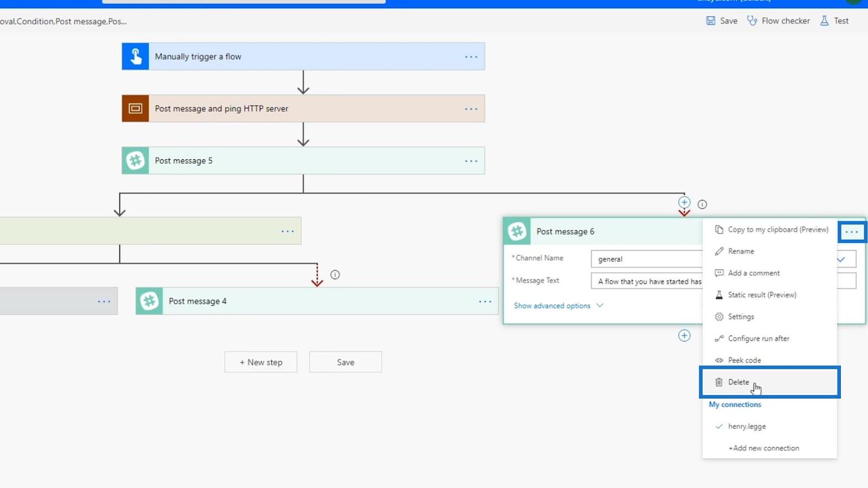Click the Manually trigger a flow title
The image size is (868, 488).
tap(198, 56)
